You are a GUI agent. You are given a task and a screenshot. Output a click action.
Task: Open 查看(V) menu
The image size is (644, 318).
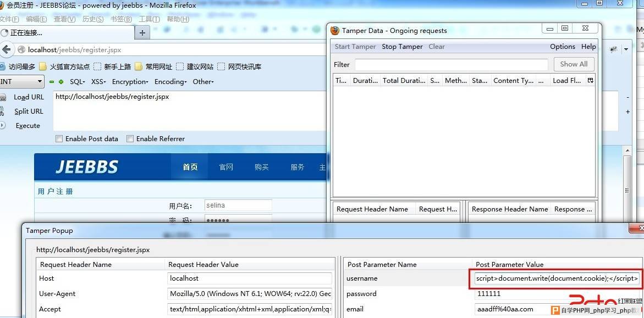tap(64, 19)
